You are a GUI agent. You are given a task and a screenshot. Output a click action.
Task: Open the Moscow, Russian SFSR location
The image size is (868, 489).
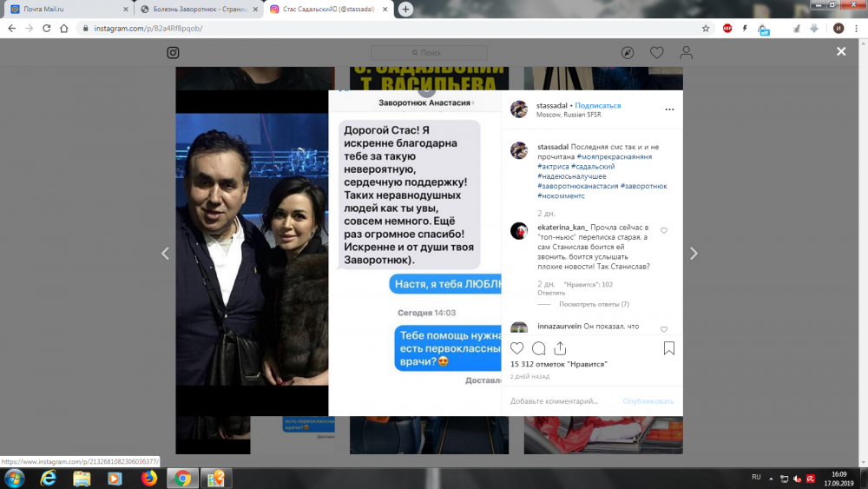569,115
